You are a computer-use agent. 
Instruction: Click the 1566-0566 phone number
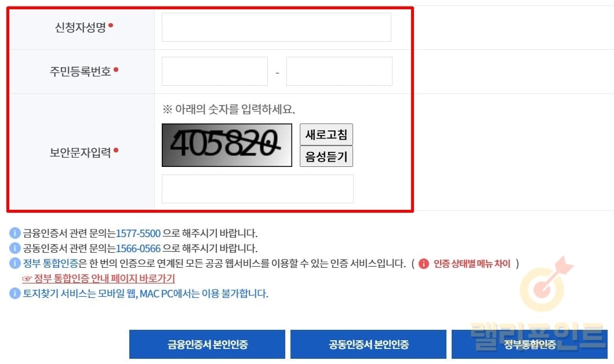pyautogui.click(x=138, y=248)
